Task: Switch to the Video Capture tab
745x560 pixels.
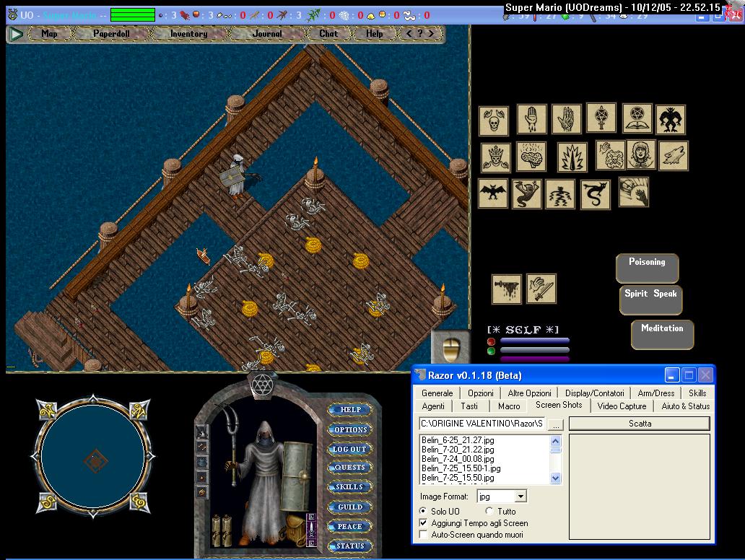Action: (622, 406)
